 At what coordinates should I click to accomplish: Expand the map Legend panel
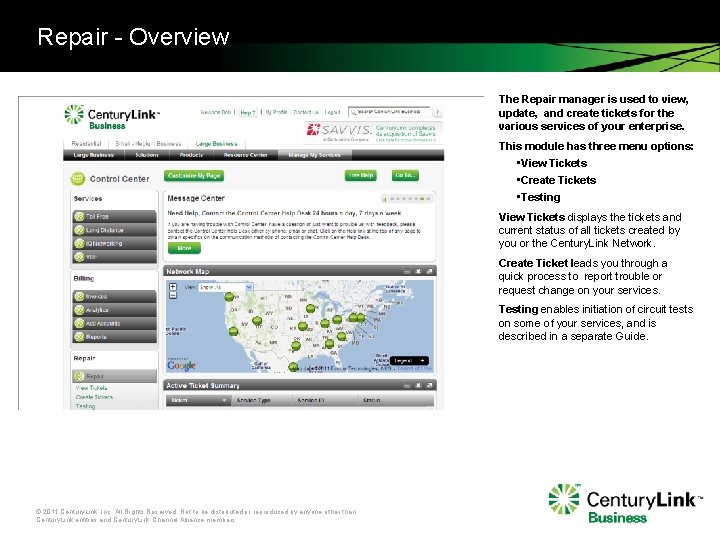point(409,361)
